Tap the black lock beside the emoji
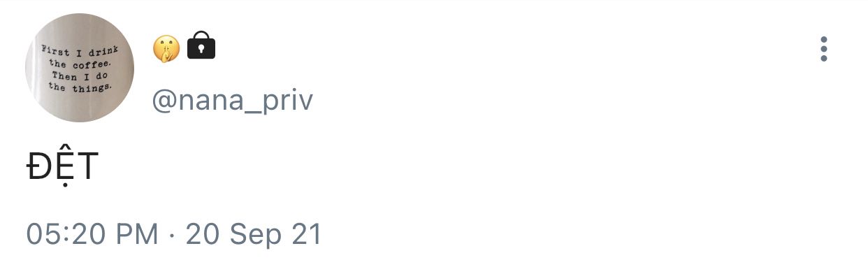 [201, 45]
